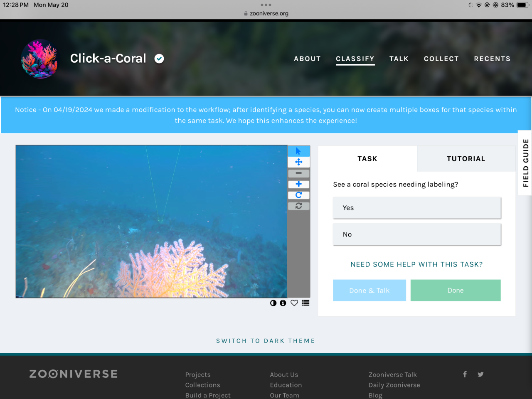Screen dimensions: 532x399
Task: Open the Projects footer link
Action: pyautogui.click(x=198, y=374)
